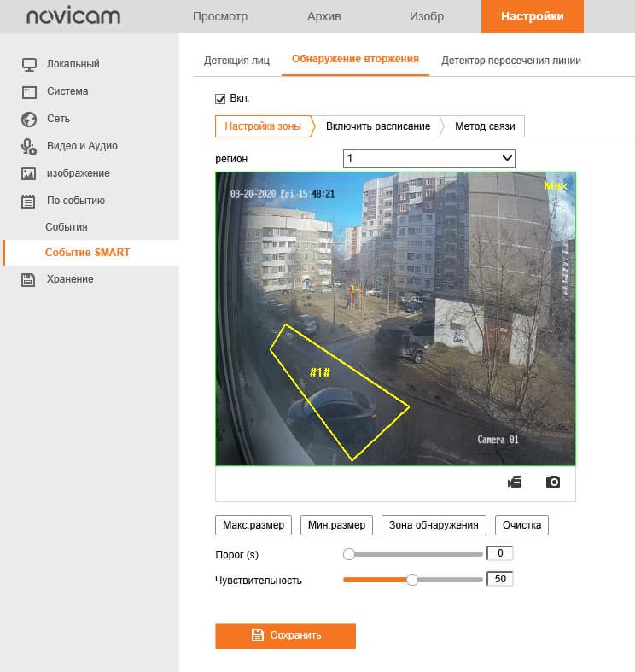Expand the По событию section
635x672 pixels.
(x=76, y=201)
